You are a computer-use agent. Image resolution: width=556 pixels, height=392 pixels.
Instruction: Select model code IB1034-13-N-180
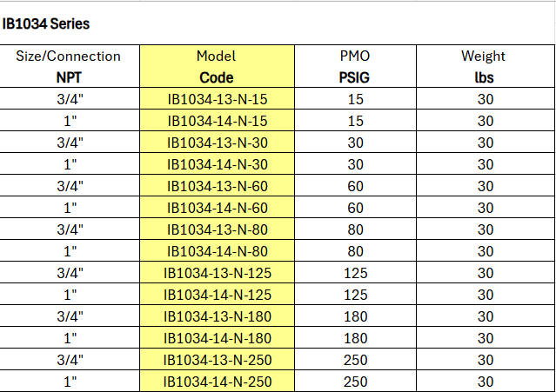point(217,316)
